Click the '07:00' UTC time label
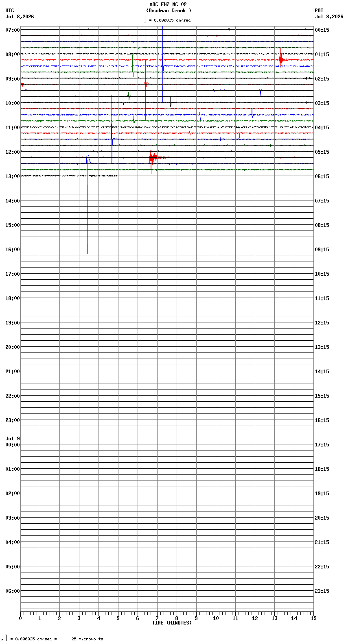The width and height of the screenshot is (346, 644). (x=13, y=30)
